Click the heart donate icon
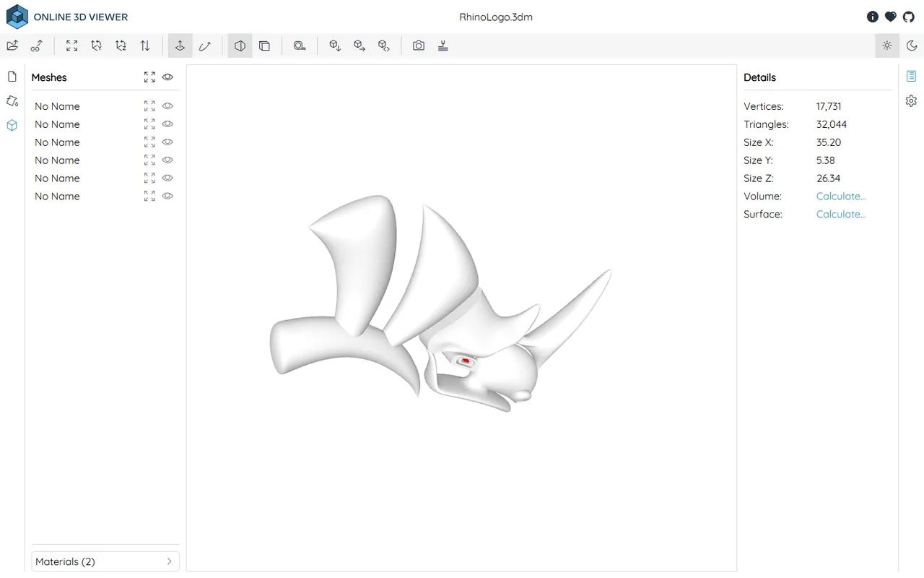This screenshot has width=924, height=578. click(x=890, y=17)
